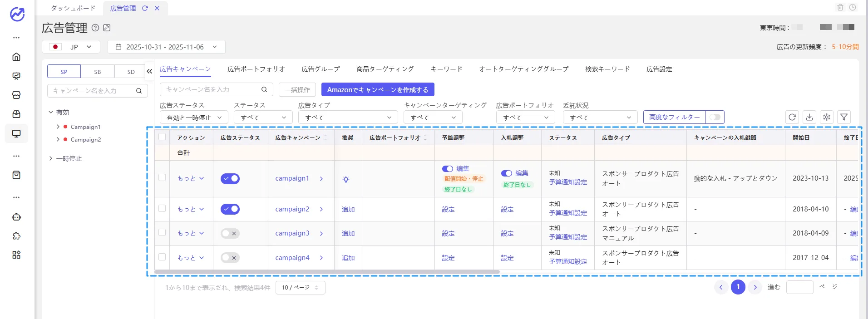Switch to 広告ポートフォリオ tab
The width and height of the screenshot is (868, 319).
click(x=256, y=69)
